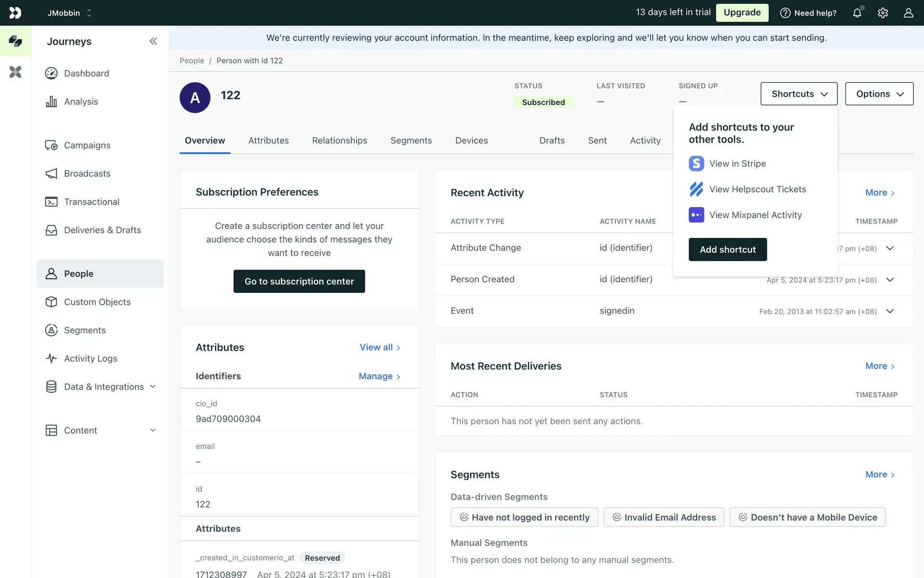924x578 pixels.
Task: Open the settings gear icon
Action: pos(883,13)
